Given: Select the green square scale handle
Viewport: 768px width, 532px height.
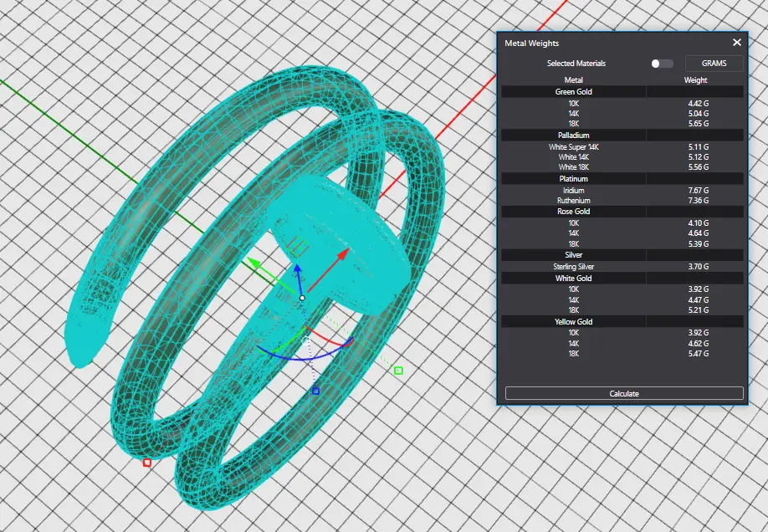Looking at the screenshot, I should [x=398, y=371].
